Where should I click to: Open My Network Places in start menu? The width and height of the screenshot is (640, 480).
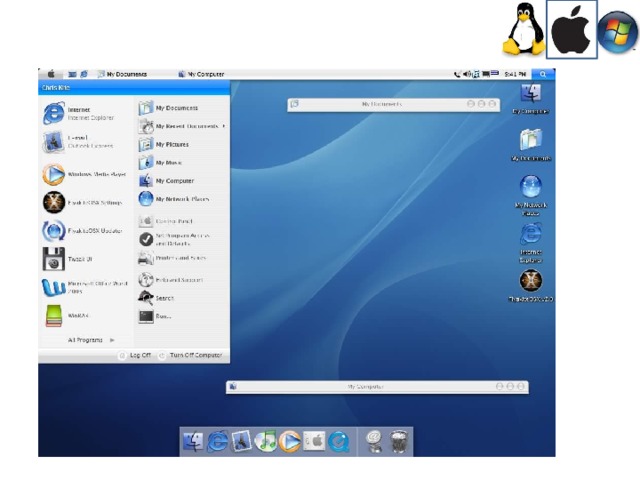coord(174,199)
